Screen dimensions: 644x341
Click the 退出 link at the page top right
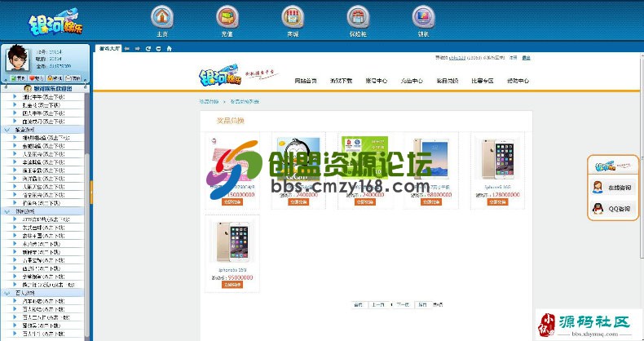click(x=526, y=58)
